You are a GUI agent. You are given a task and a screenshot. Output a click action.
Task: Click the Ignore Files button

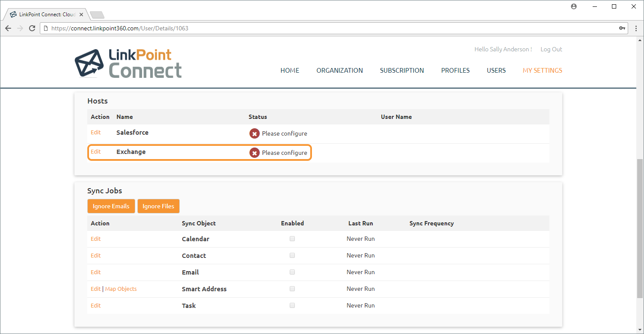158,206
